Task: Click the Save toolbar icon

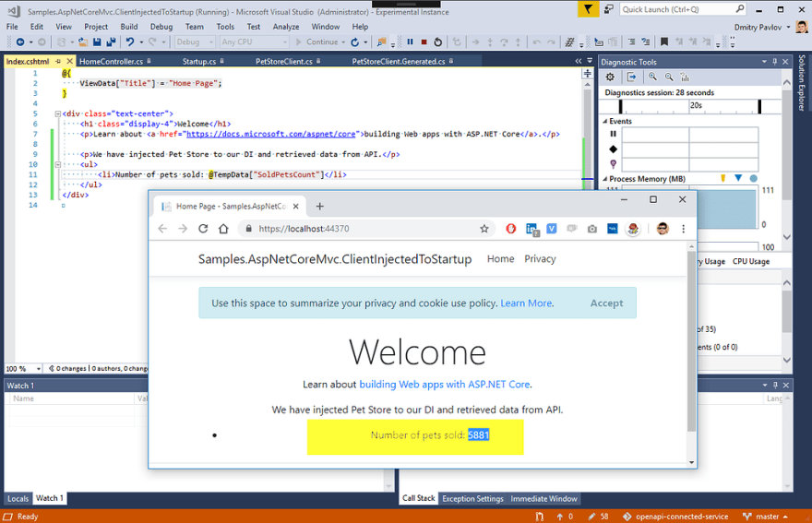Action: click(97, 42)
